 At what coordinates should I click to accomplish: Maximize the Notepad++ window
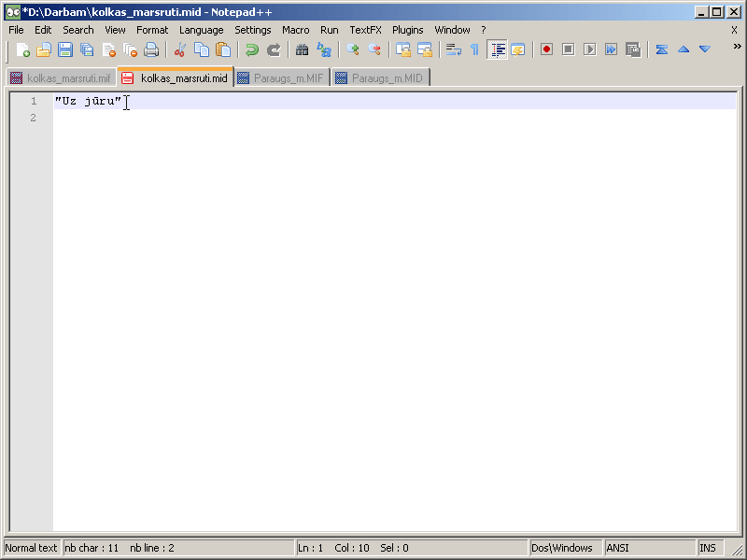pyautogui.click(x=717, y=12)
